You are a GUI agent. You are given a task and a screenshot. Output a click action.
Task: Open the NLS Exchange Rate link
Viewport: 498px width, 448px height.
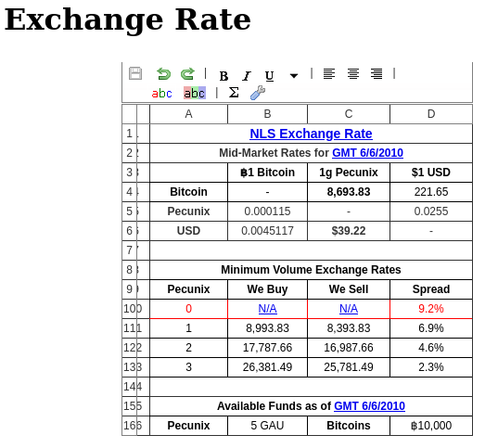[311, 134]
